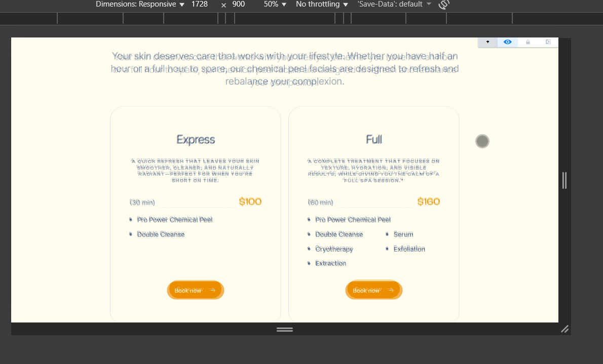The height and width of the screenshot is (364, 603).
Task: Click the Express card description paragraph
Action: coord(196,170)
